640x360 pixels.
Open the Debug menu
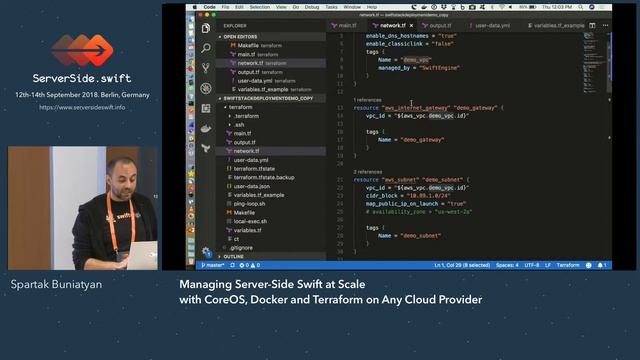pyautogui.click(x=312, y=7)
